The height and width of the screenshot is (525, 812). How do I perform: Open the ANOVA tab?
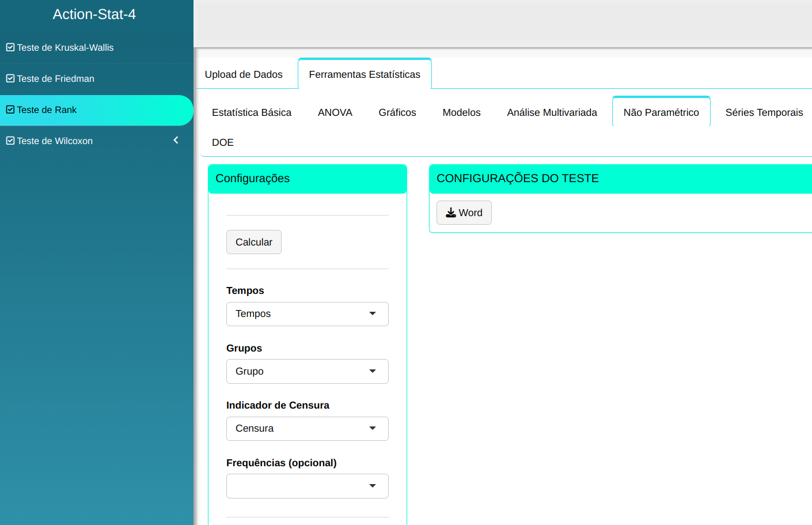click(335, 112)
